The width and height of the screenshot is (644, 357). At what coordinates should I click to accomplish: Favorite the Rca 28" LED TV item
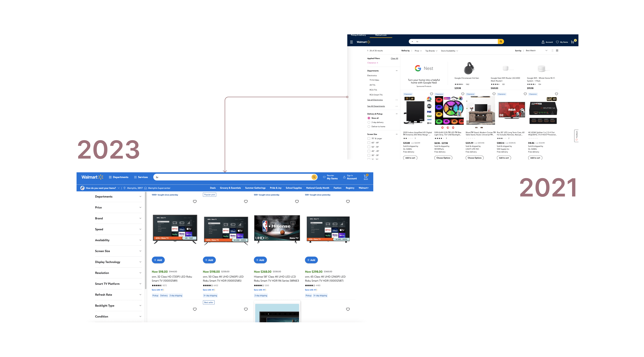pos(525,94)
